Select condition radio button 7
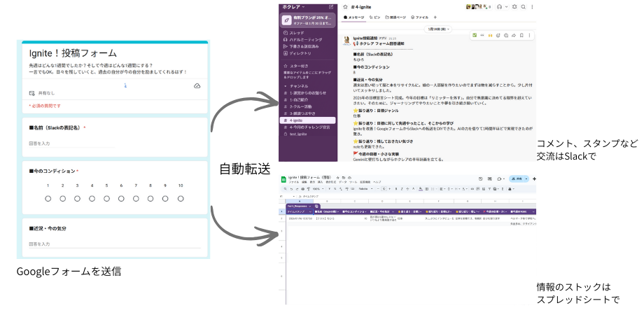The width and height of the screenshot is (644, 315). tap(136, 199)
